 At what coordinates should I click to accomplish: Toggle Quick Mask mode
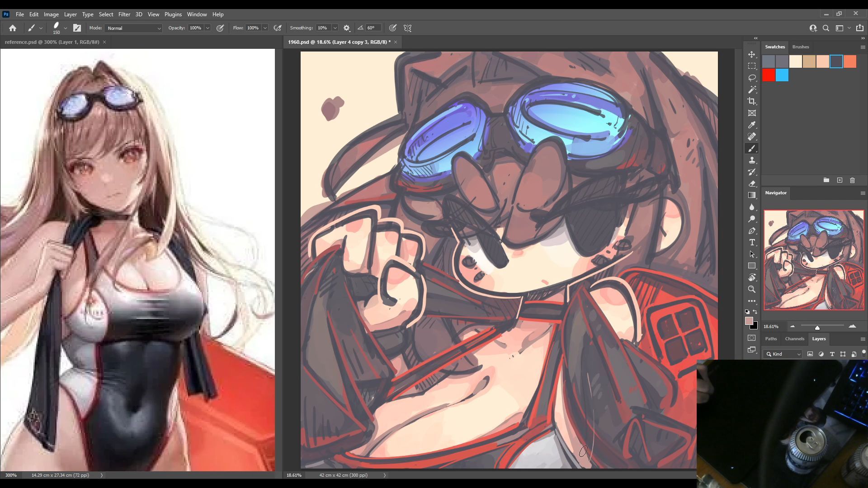point(752,338)
